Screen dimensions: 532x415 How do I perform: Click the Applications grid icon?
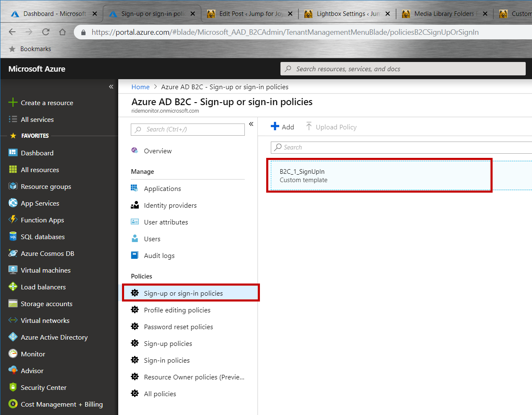point(135,188)
